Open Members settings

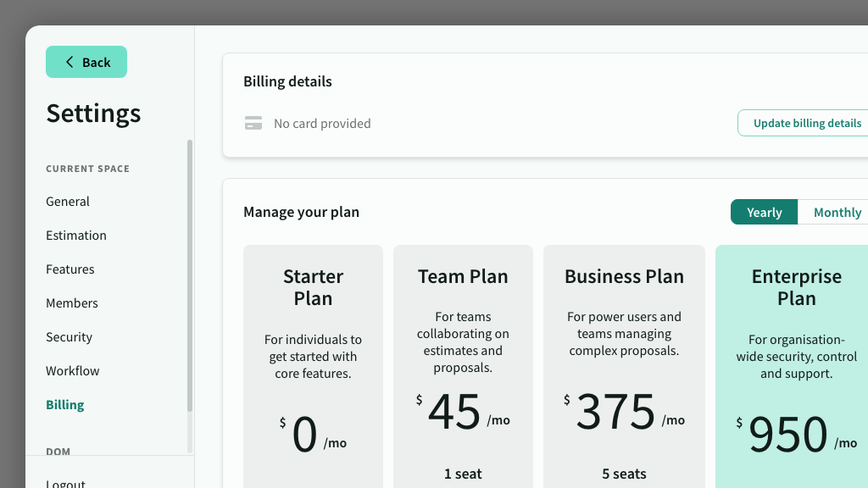pyautogui.click(x=72, y=303)
